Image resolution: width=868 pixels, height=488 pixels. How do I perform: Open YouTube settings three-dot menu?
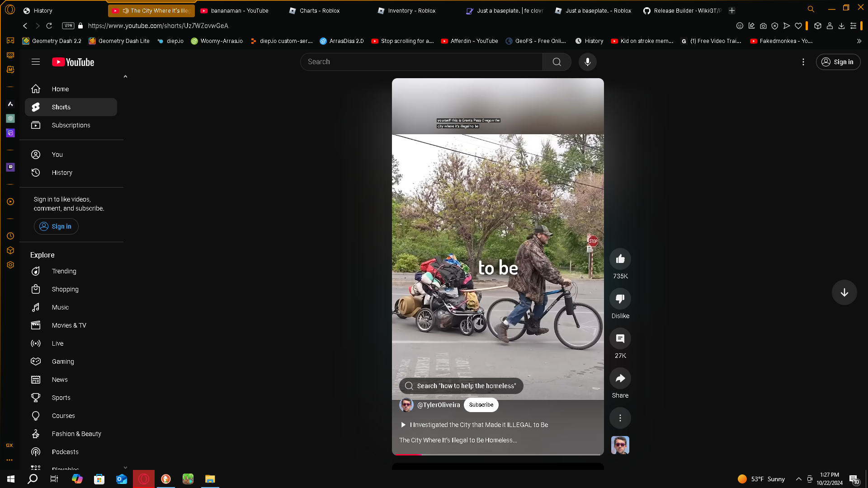click(803, 62)
